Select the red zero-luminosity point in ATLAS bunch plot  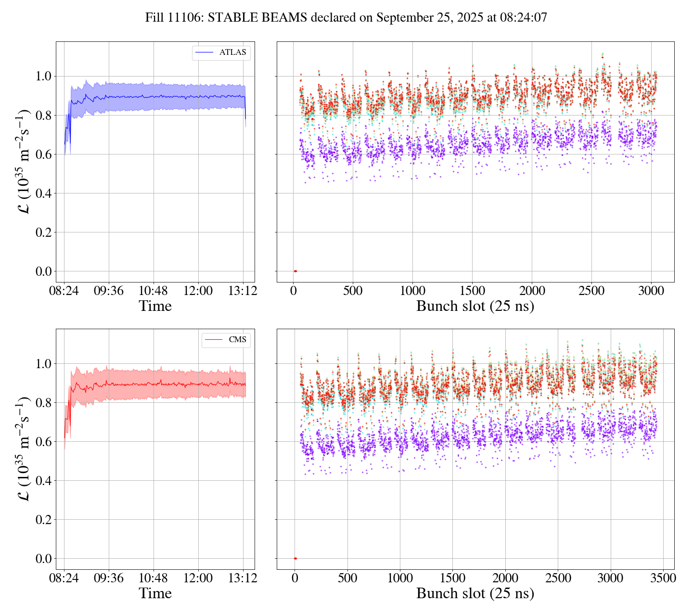coord(295,271)
